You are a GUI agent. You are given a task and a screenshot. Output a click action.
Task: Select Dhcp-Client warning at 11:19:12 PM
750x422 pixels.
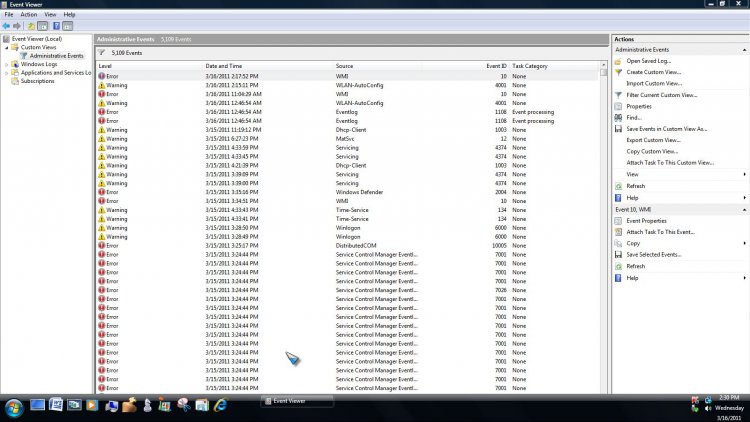pyautogui.click(x=347, y=130)
